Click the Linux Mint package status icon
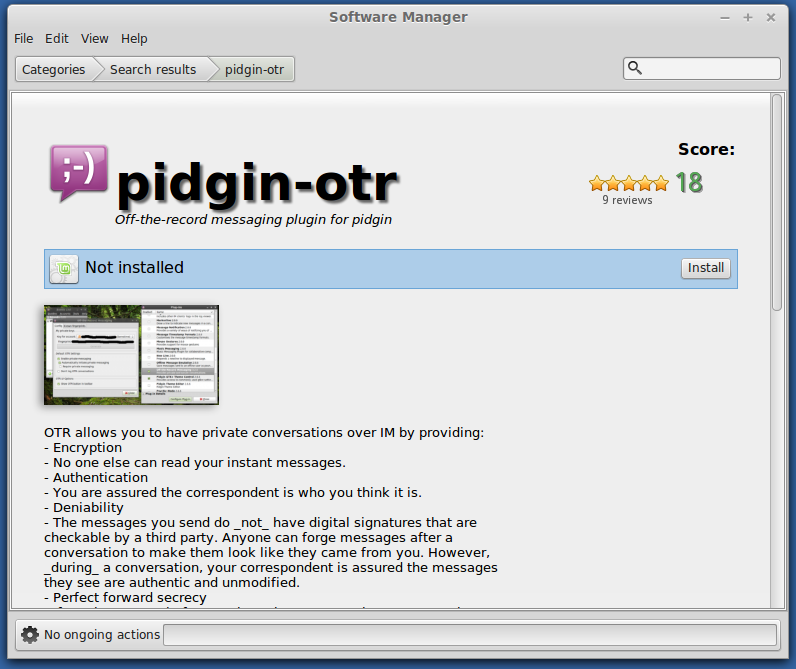Screen dimensions: 796x669 64,269
